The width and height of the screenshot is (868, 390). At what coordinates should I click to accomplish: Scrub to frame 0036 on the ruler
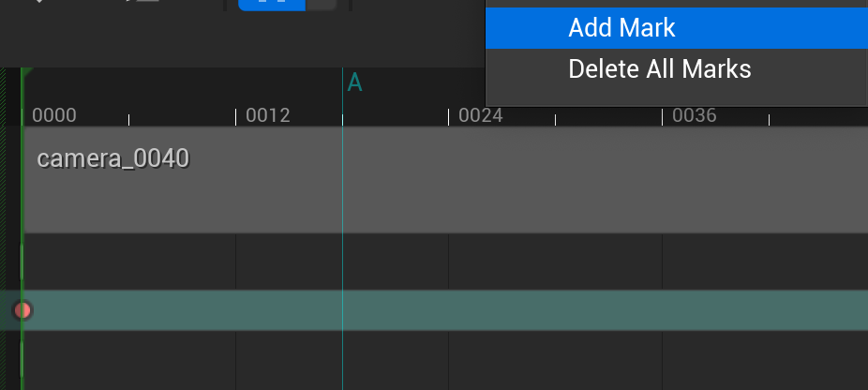coord(694,116)
